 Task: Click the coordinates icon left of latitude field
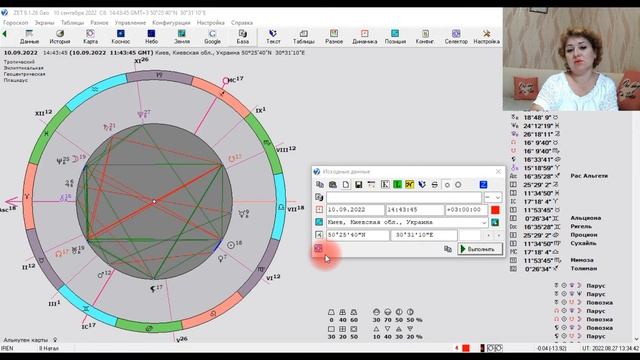[x=319, y=235]
